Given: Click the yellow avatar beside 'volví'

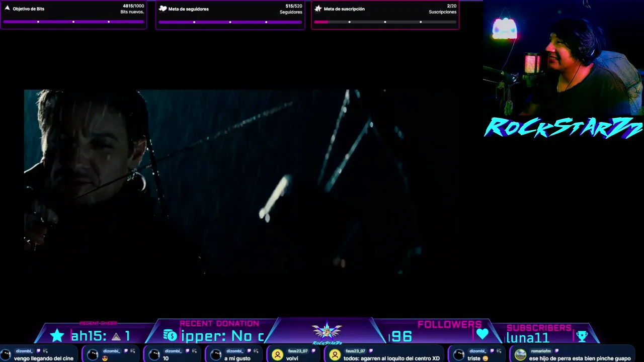Looking at the screenshot, I should pyautogui.click(x=277, y=354).
